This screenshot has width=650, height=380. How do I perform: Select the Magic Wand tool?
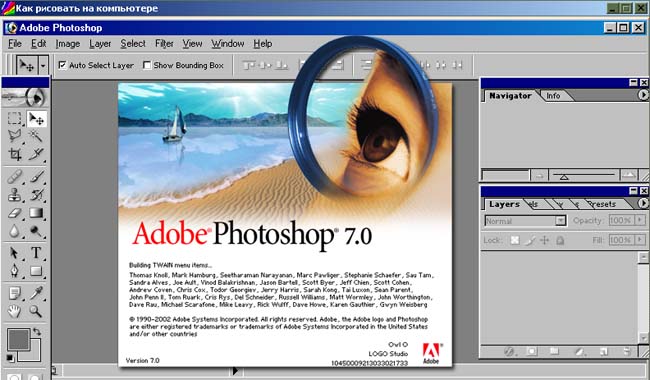pyautogui.click(x=36, y=136)
